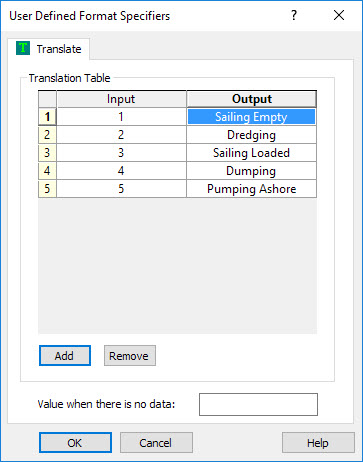Select row header number 5
Screen dimensions: 363x462
(47, 189)
